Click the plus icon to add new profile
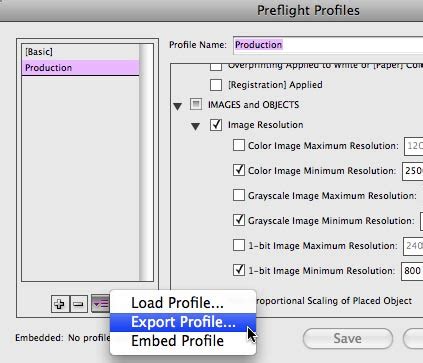 (60, 304)
